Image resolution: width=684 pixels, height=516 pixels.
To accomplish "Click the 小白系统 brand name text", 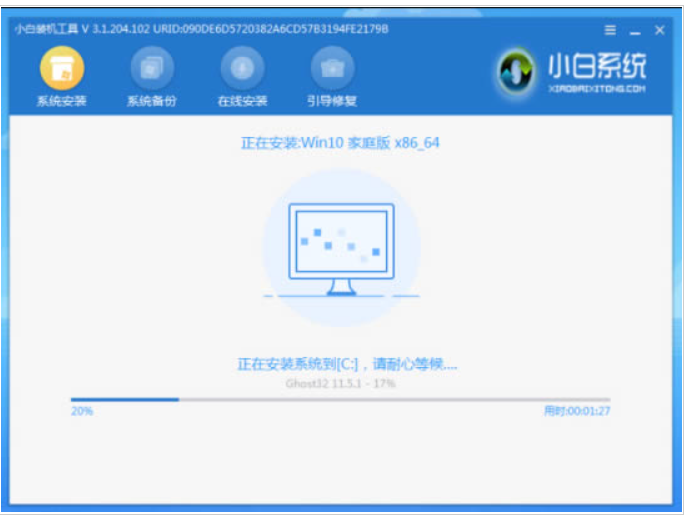I will tap(597, 66).
